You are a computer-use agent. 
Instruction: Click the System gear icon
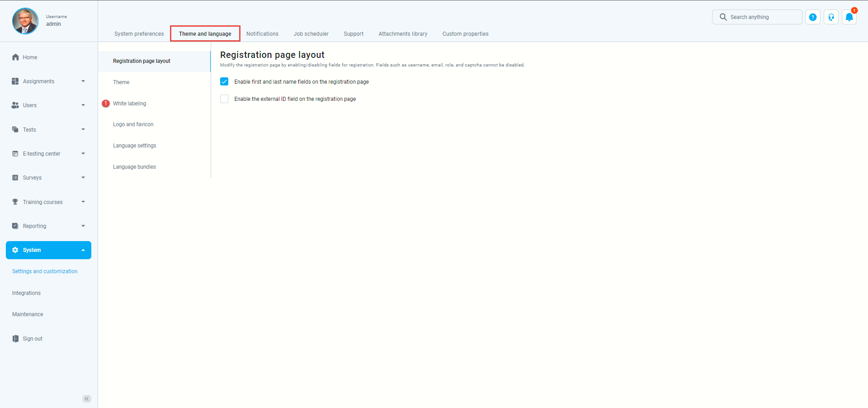15,250
